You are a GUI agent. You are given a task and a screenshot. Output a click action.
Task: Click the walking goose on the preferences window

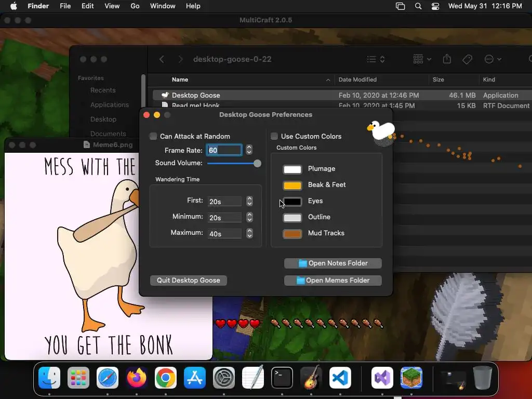(x=382, y=131)
